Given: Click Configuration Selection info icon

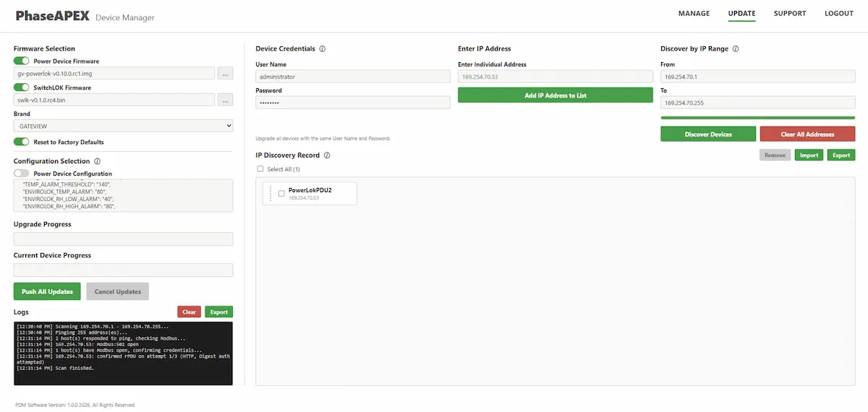Looking at the screenshot, I should 97,161.
